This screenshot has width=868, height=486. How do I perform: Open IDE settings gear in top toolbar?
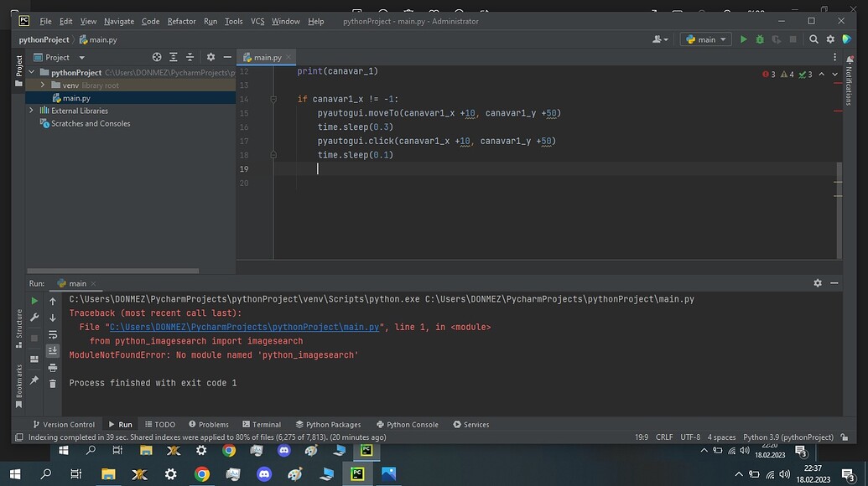(x=829, y=39)
